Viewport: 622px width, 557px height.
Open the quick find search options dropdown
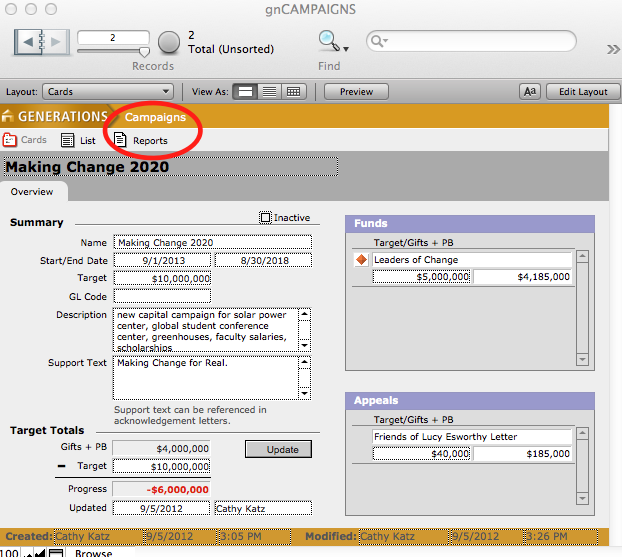378,42
